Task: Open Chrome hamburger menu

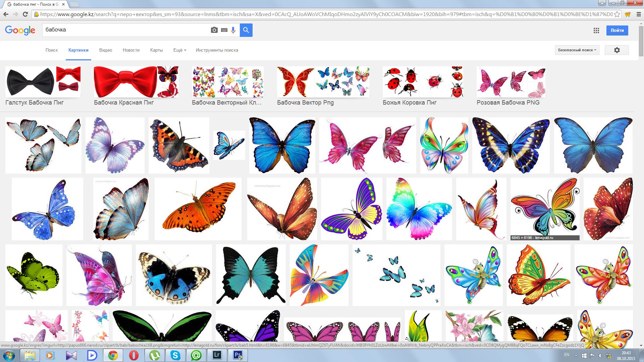Action: tap(639, 14)
